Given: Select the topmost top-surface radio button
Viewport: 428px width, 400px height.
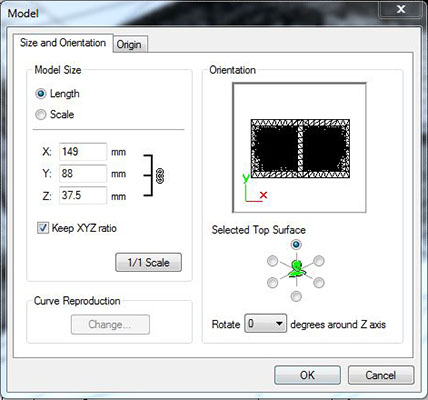Looking at the screenshot, I should pyautogui.click(x=296, y=245).
